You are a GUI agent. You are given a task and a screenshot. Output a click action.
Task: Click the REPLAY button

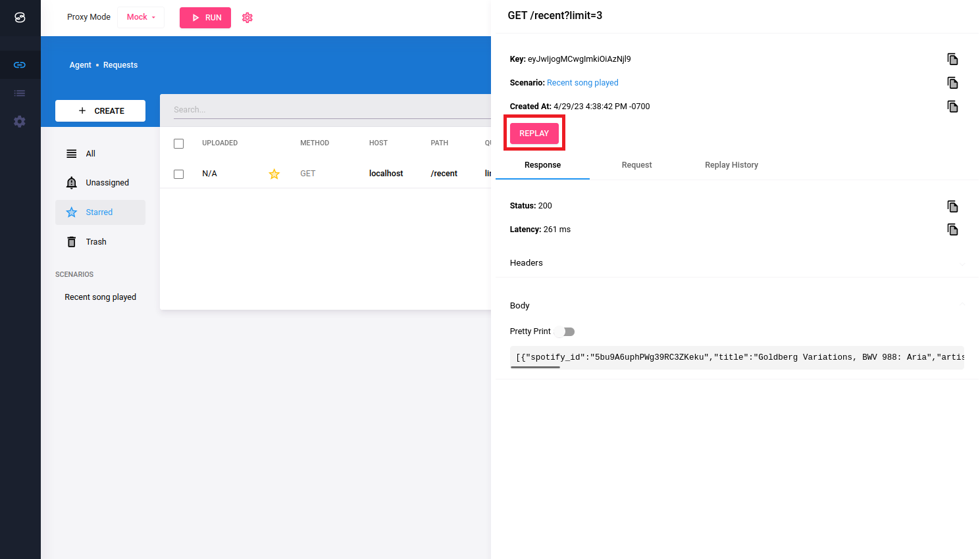click(534, 134)
